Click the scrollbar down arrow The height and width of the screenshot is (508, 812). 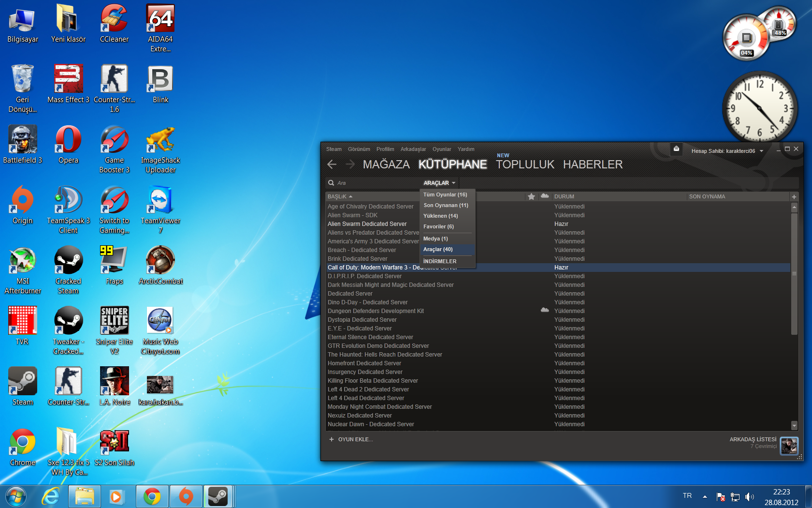794,426
